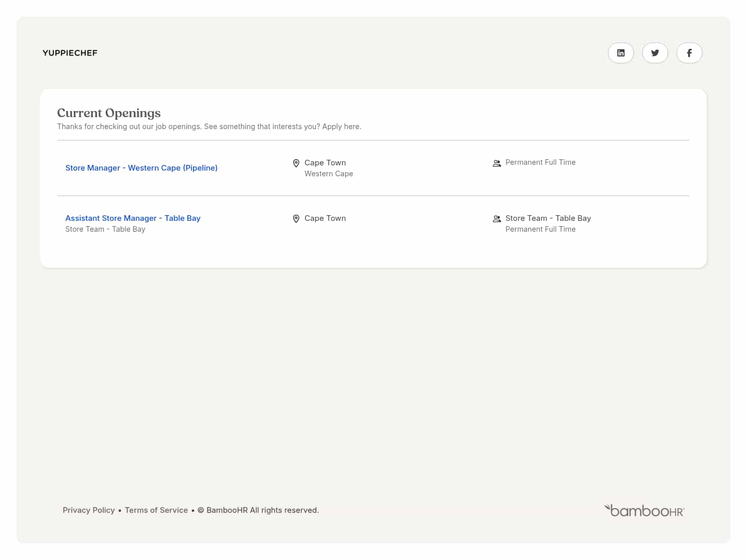Click location pin icon in Assistant Store Manager row
747x560 pixels.
pyautogui.click(x=296, y=219)
